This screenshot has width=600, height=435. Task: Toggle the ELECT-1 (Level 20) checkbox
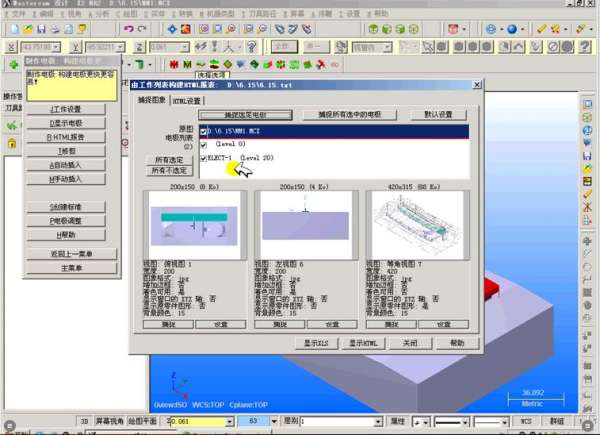pyautogui.click(x=204, y=158)
